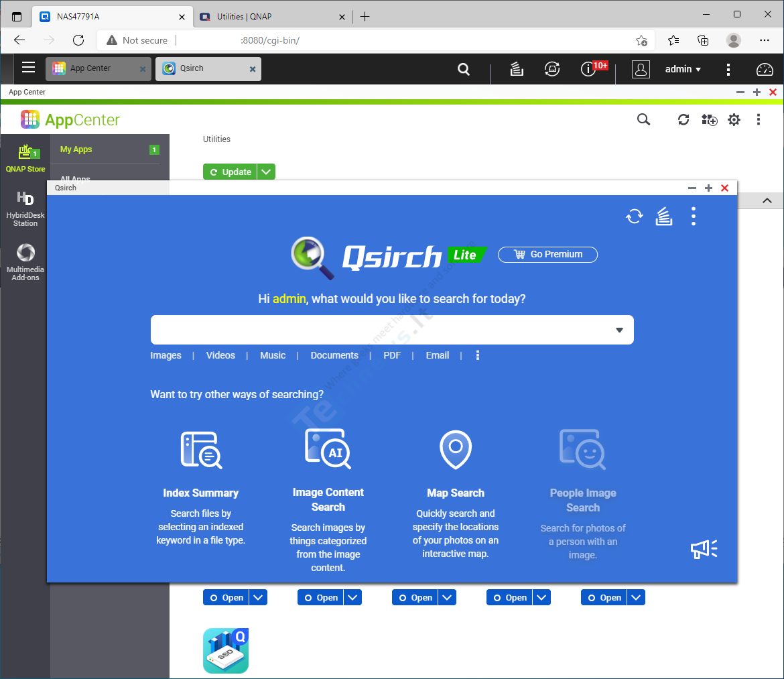Click into the Qsirch search field
784x679 pixels.
point(392,330)
